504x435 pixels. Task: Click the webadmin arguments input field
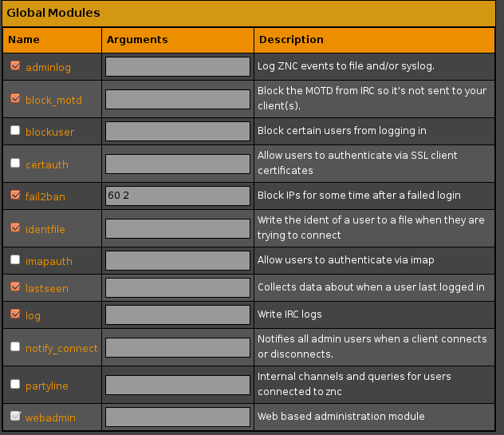point(178,417)
